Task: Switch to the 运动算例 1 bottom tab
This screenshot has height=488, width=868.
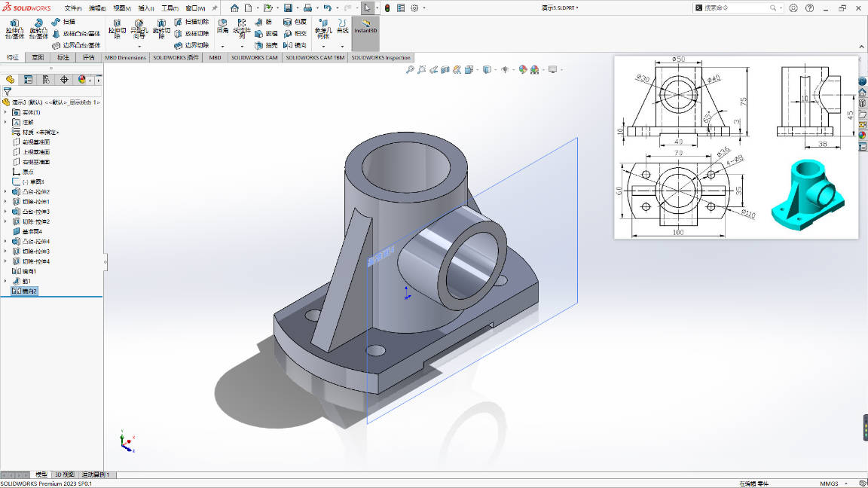Action: point(96,474)
